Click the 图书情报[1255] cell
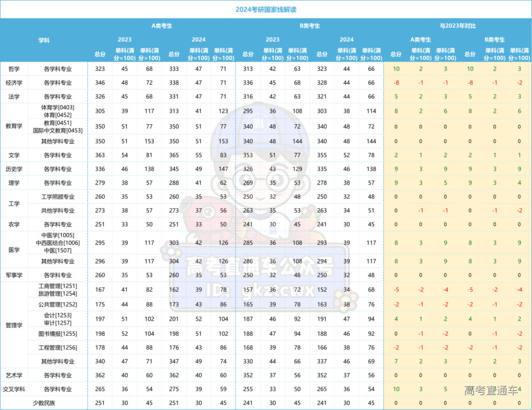Image resolution: width=532 pixels, height=410 pixels. 58,334
